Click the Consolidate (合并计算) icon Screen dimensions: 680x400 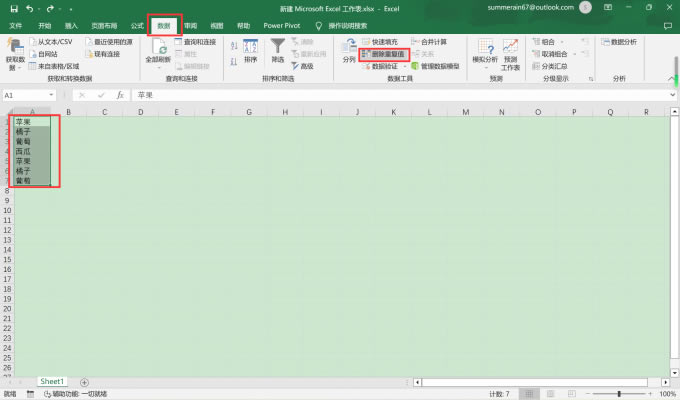click(x=431, y=42)
